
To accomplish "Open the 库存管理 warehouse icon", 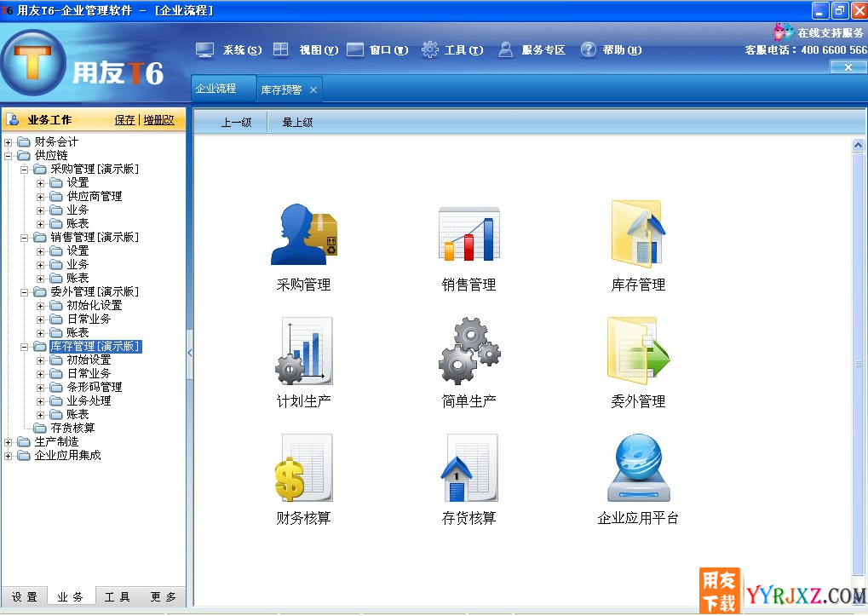I will coord(638,233).
